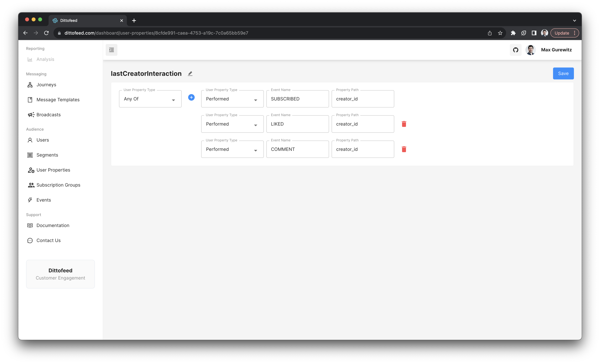Open the GitHub repository icon
Screen dimensions: 600x364
point(516,50)
